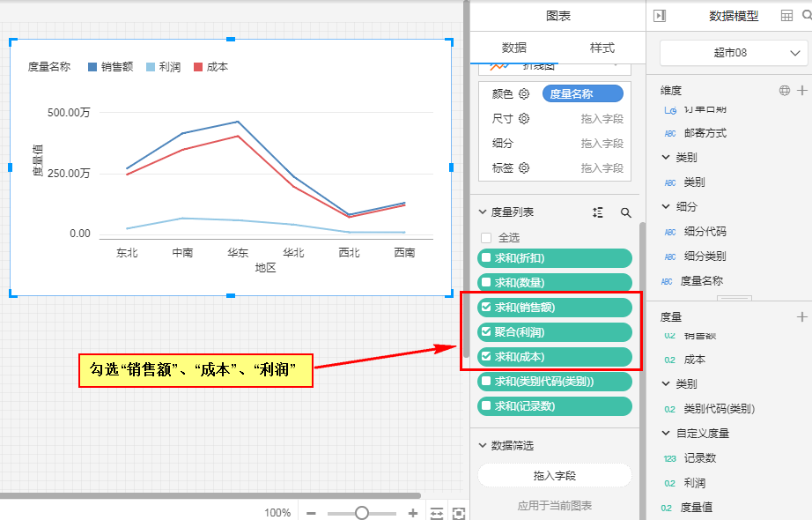Open color settings gear next to 颜色
The height and width of the screenshot is (520, 812).
pos(524,94)
